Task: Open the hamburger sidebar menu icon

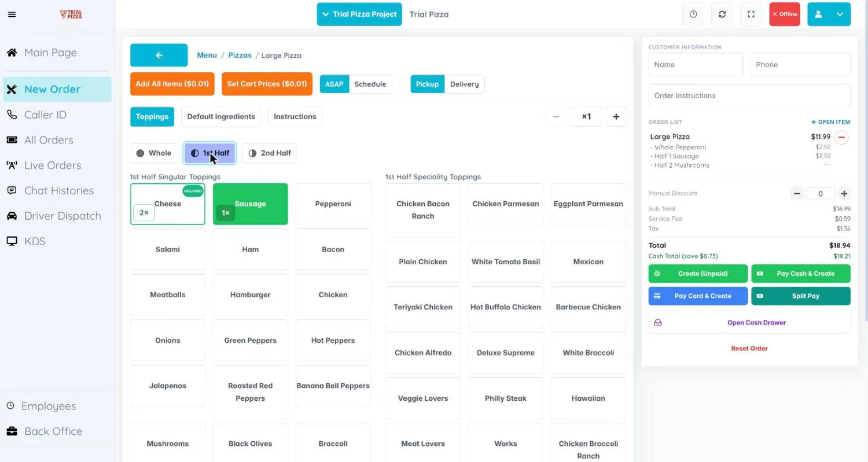Action: [12, 14]
